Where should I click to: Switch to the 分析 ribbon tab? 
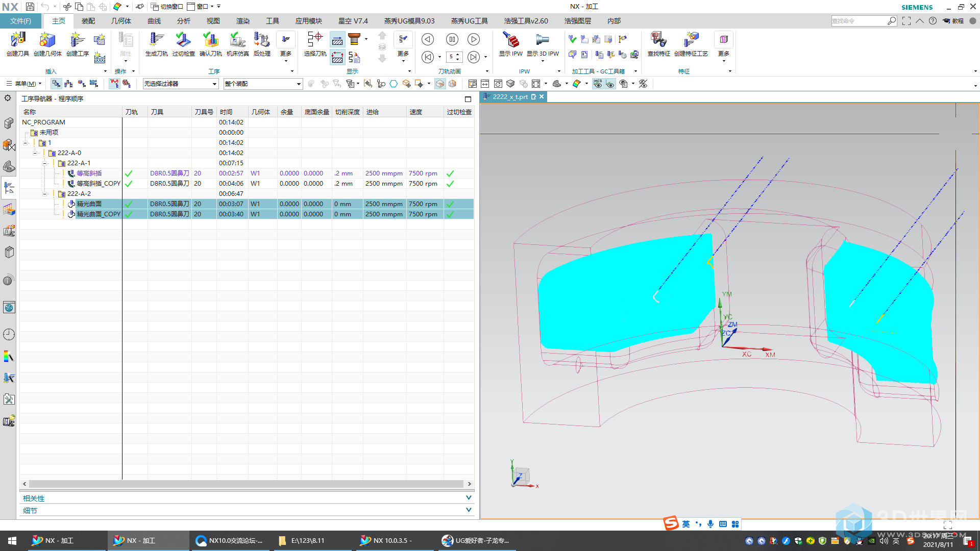coord(184,21)
